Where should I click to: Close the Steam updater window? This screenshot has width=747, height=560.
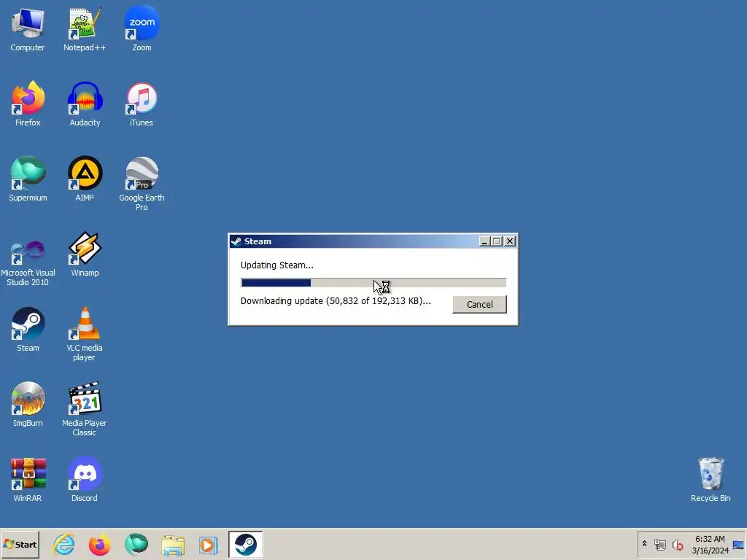pos(510,241)
